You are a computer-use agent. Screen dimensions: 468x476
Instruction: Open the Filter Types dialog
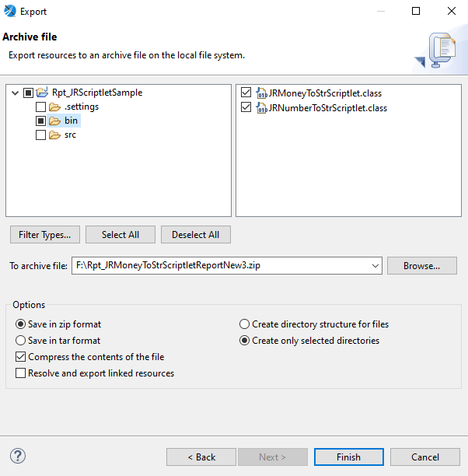click(45, 235)
